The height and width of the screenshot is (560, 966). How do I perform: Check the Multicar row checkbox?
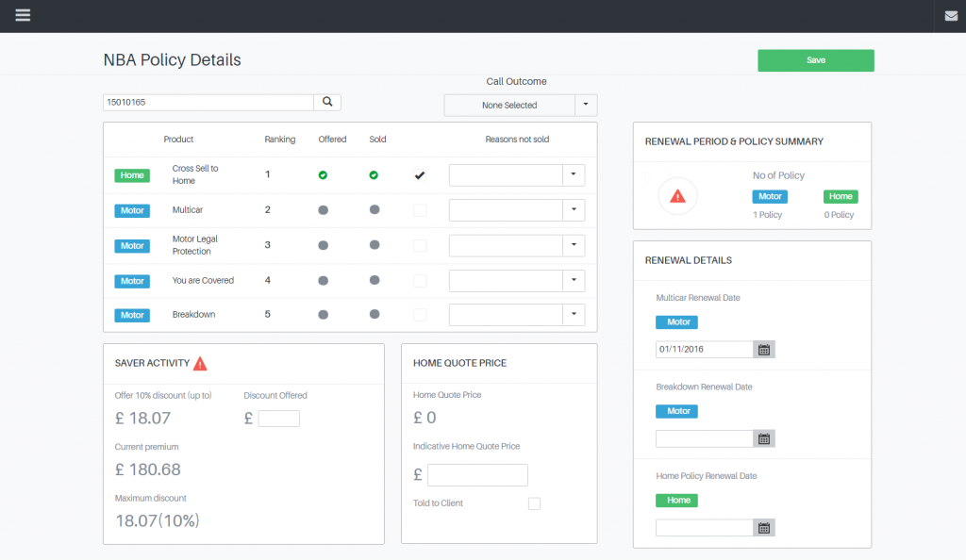(420, 210)
